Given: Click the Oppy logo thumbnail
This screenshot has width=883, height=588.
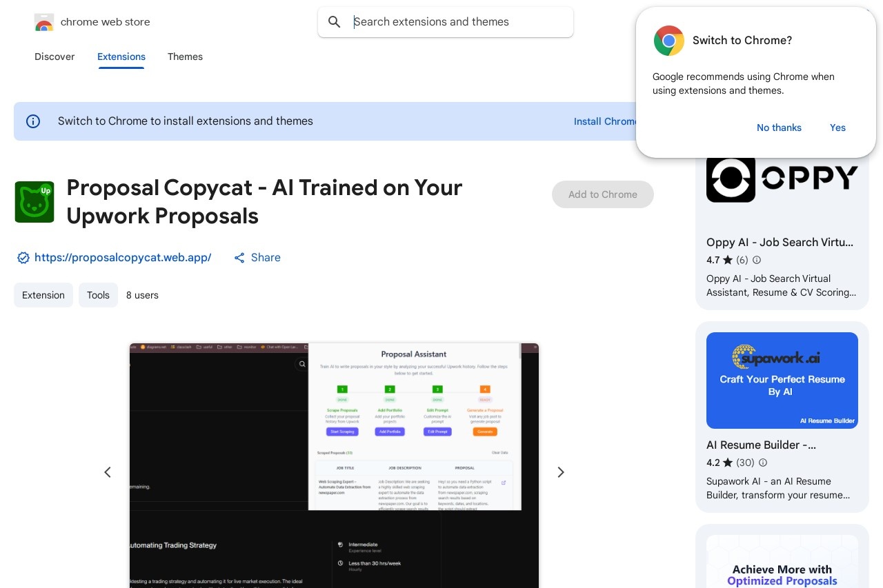Looking at the screenshot, I should 782,179.
